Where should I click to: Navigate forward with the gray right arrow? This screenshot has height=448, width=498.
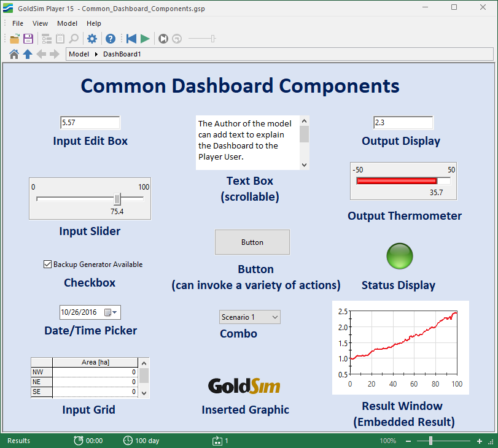[x=55, y=54]
